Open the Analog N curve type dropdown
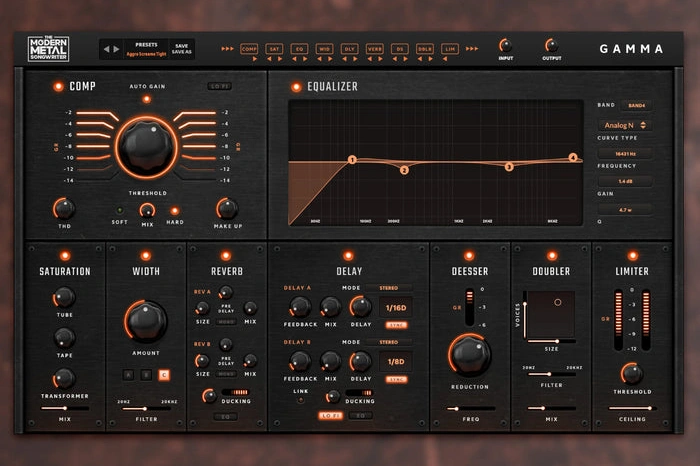Image resolution: width=700 pixels, height=466 pixels. tap(625, 125)
